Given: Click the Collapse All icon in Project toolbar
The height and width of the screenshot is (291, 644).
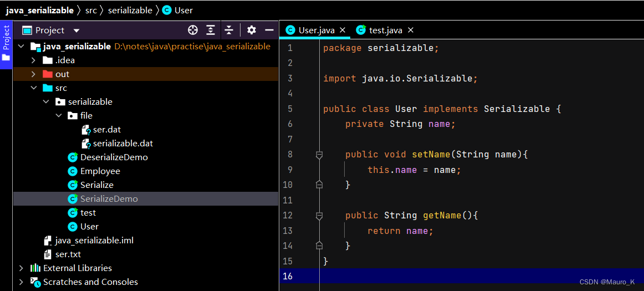Looking at the screenshot, I should pos(229,30).
